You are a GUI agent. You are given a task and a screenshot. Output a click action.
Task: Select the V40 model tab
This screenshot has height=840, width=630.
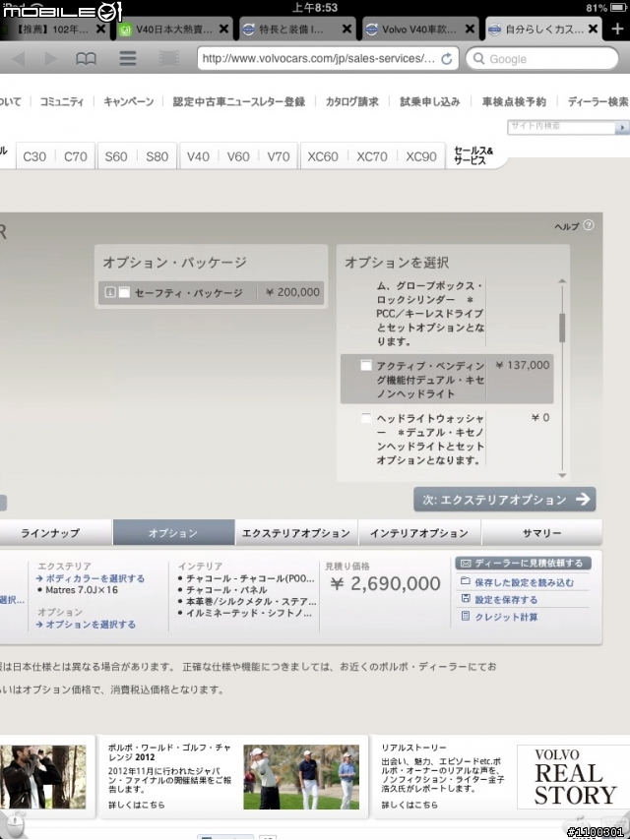198,156
